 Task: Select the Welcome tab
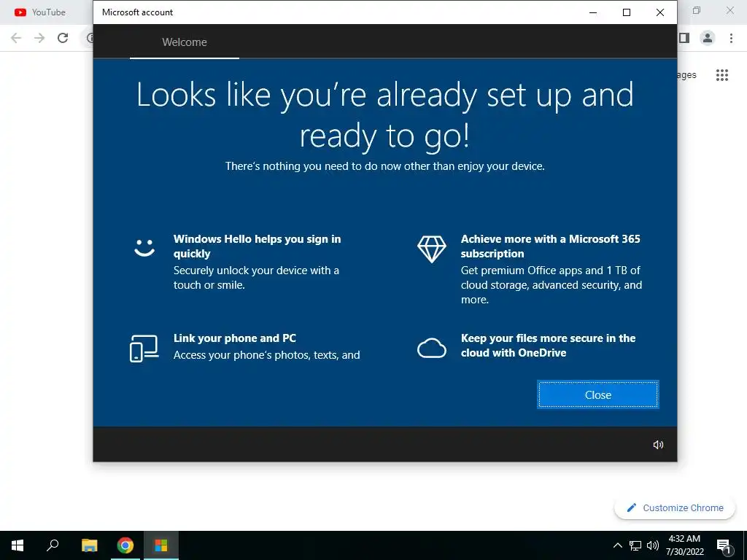(185, 42)
